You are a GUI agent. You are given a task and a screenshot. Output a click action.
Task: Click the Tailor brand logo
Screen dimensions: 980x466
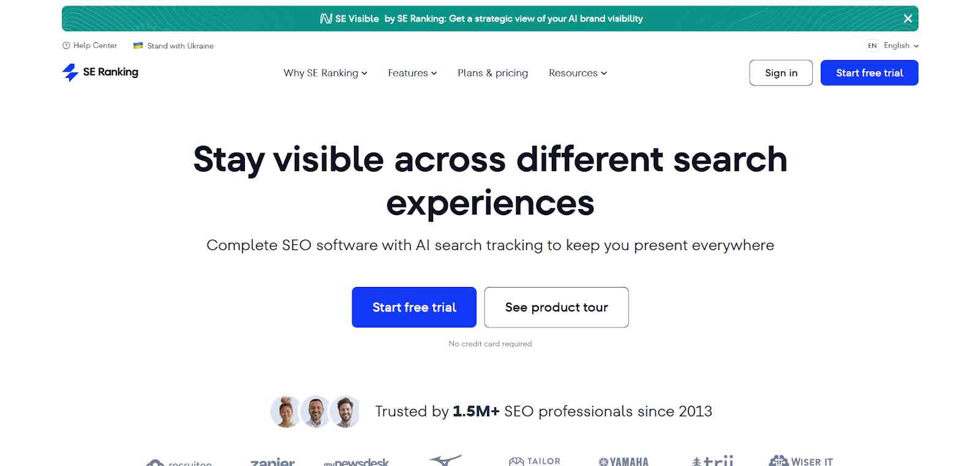tap(535, 461)
